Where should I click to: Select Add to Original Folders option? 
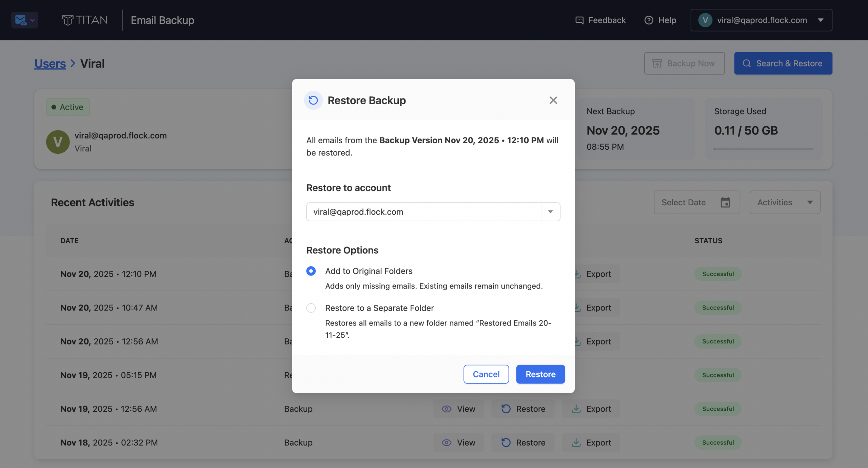click(x=311, y=271)
